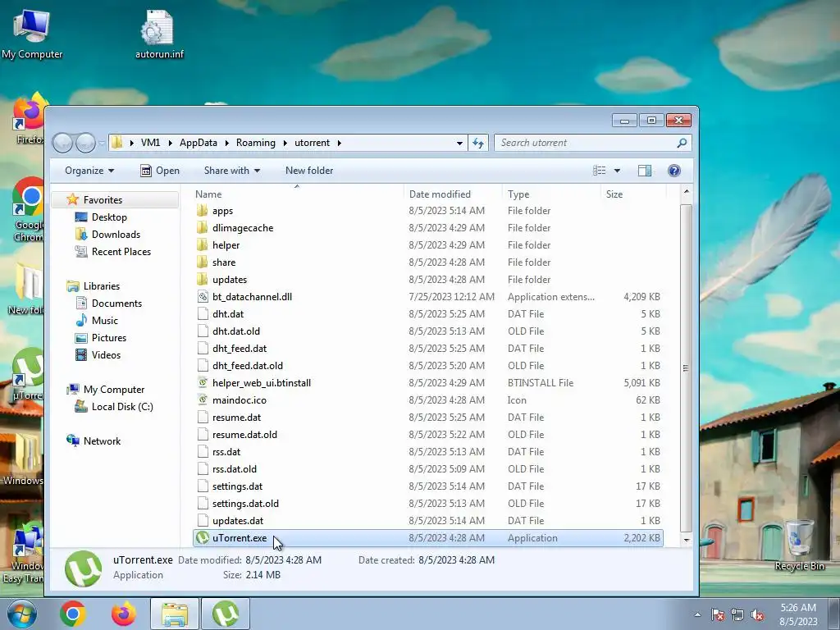Click the taskbar clock
Image resolution: width=840 pixels, height=630 pixels.
(798, 614)
